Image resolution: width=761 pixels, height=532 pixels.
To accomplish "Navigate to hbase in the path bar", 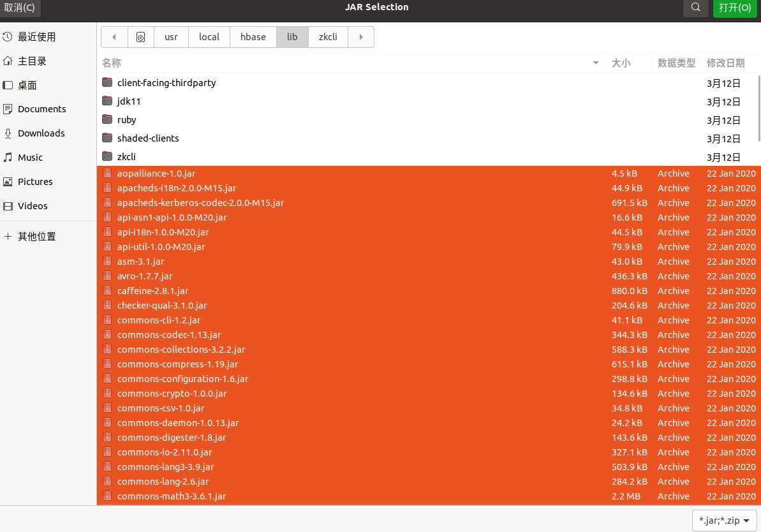I will (x=253, y=37).
